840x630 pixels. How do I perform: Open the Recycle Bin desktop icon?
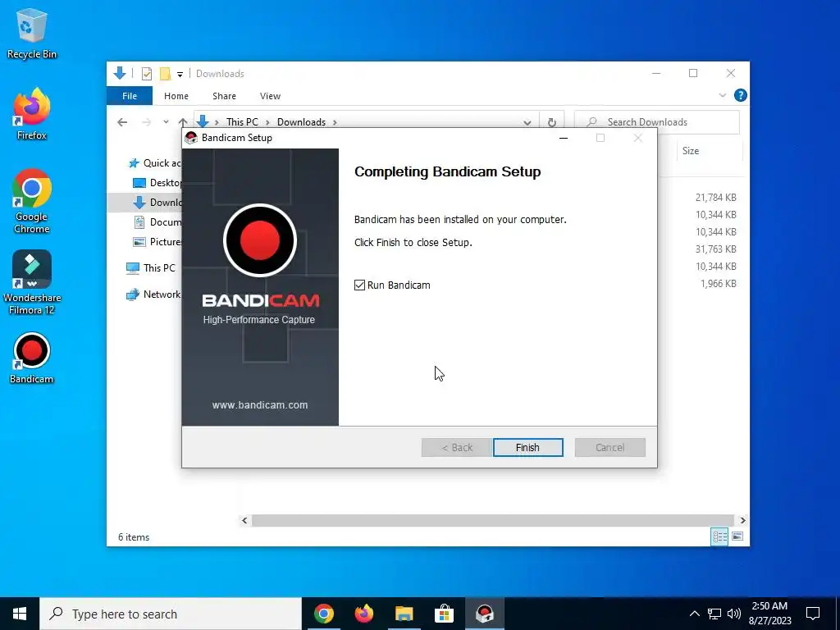(32, 34)
